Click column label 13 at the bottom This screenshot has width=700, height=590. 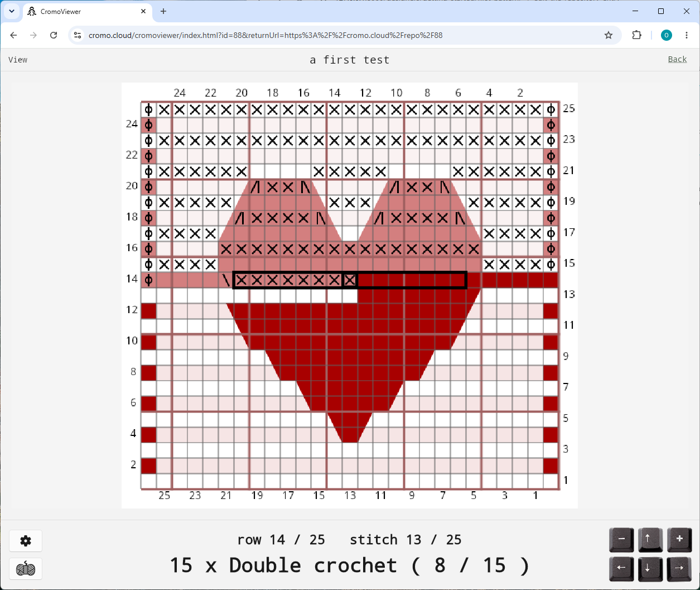350,495
